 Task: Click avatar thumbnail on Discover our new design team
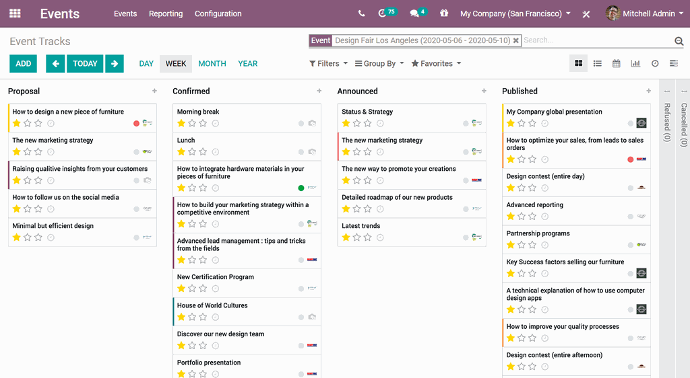(x=312, y=345)
